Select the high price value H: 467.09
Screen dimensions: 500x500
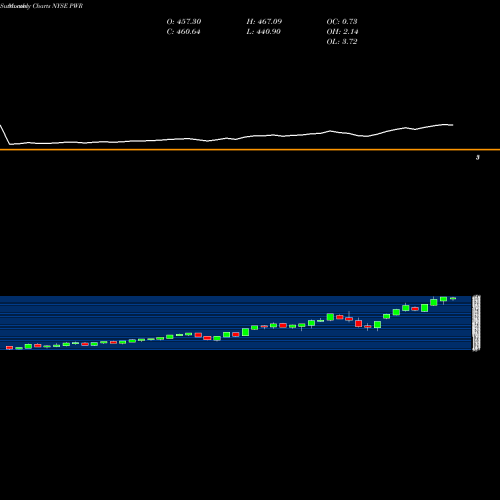pos(264,22)
